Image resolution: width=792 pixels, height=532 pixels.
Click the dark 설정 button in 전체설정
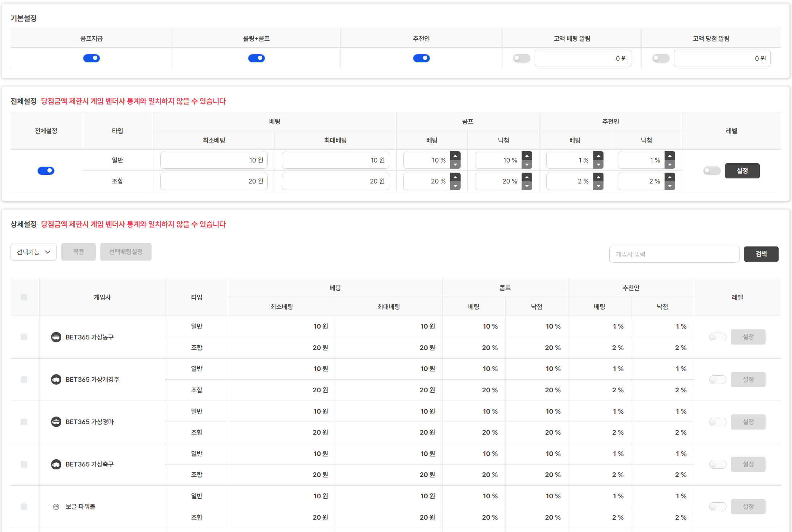pyautogui.click(x=742, y=171)
